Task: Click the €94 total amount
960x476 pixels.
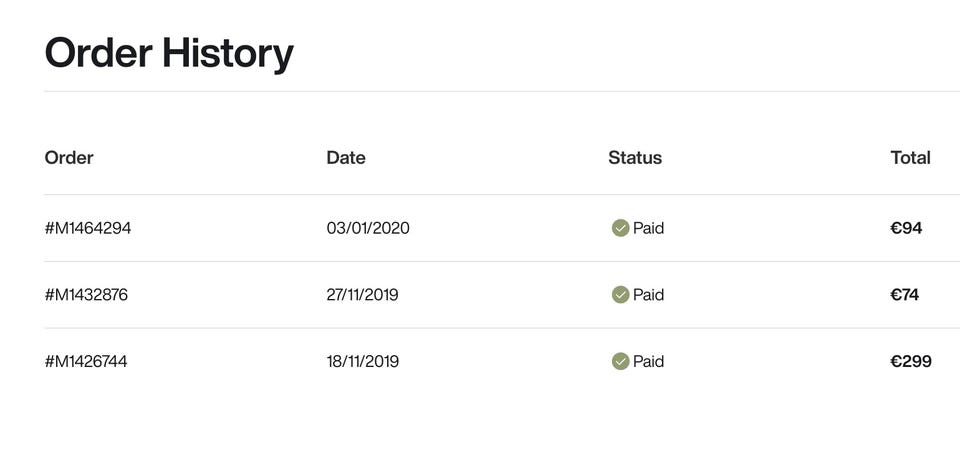Action: [906, 228]
